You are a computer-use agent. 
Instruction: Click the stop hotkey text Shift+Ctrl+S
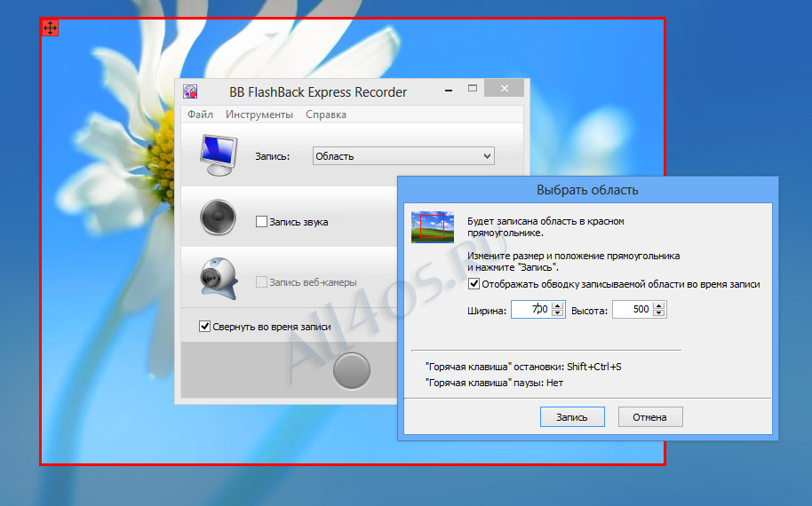(x=594, y=367)
